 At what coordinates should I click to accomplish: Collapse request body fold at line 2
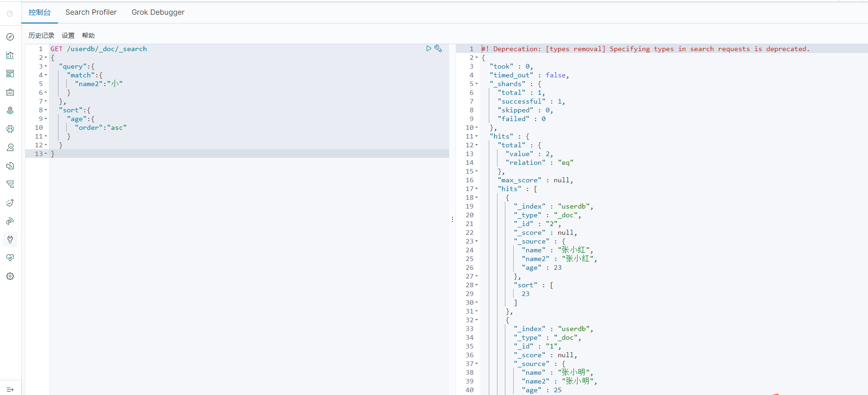(46, 58)
